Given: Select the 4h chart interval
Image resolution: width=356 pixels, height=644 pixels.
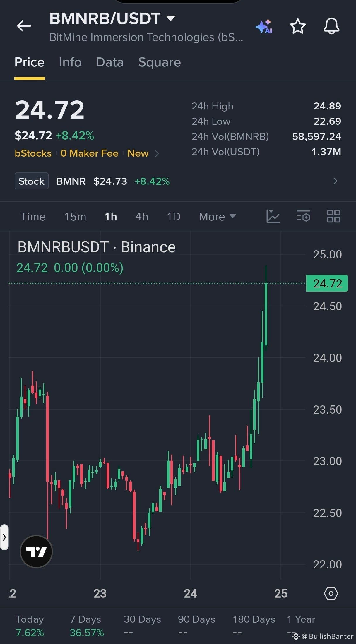Looking at the screenshot, I should (142, 217).
